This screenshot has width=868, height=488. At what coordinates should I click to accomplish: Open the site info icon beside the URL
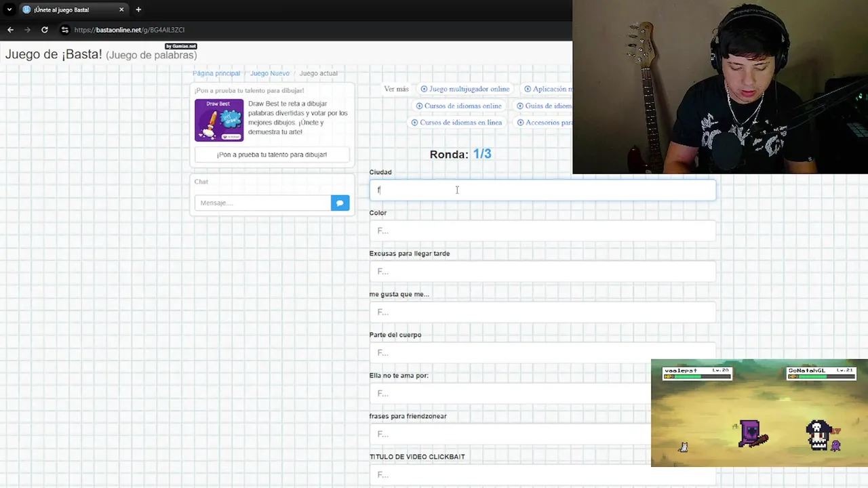(64, 30)
